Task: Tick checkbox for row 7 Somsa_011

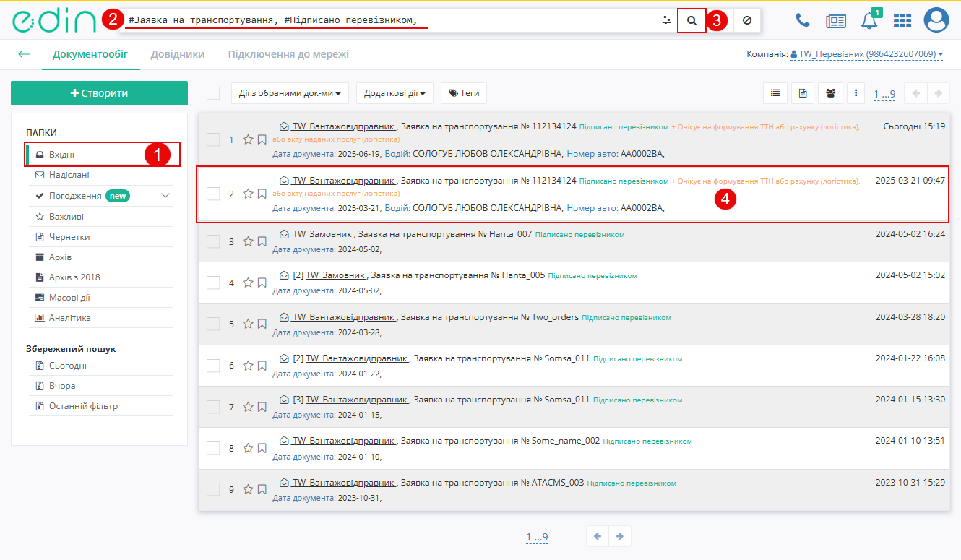Action: (x=213, y=407)
